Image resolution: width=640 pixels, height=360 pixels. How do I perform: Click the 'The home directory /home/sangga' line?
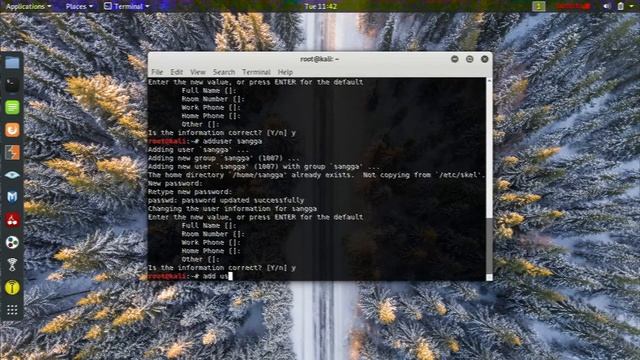coord(316,175)
